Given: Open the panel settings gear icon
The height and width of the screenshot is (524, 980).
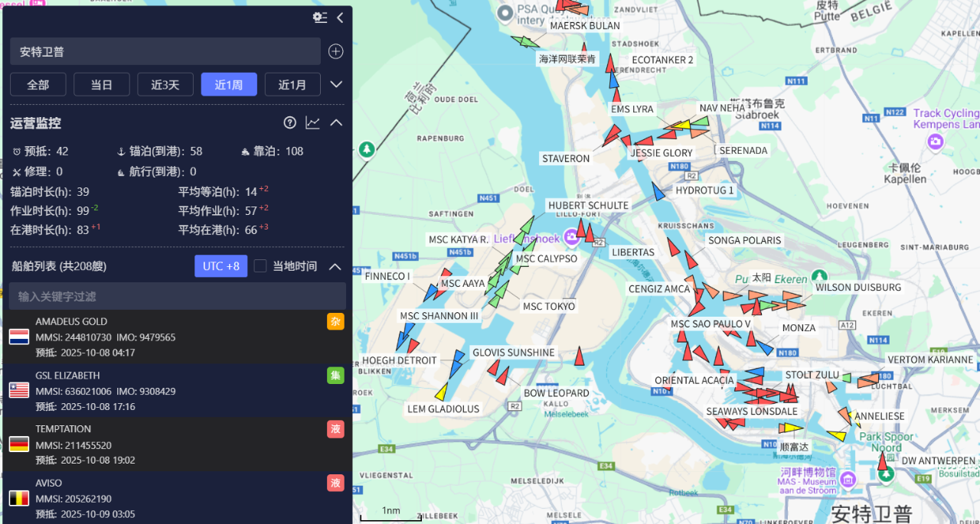Looking at the screenshot, I should pyautogui.click(x=319, y=18).
